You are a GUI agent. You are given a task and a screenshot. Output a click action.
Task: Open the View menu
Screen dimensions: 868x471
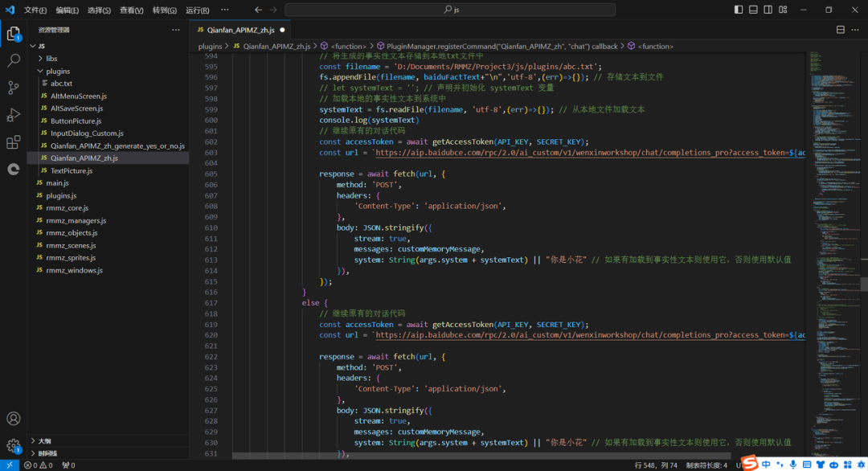pyautogui.click(x=131, y=10)
